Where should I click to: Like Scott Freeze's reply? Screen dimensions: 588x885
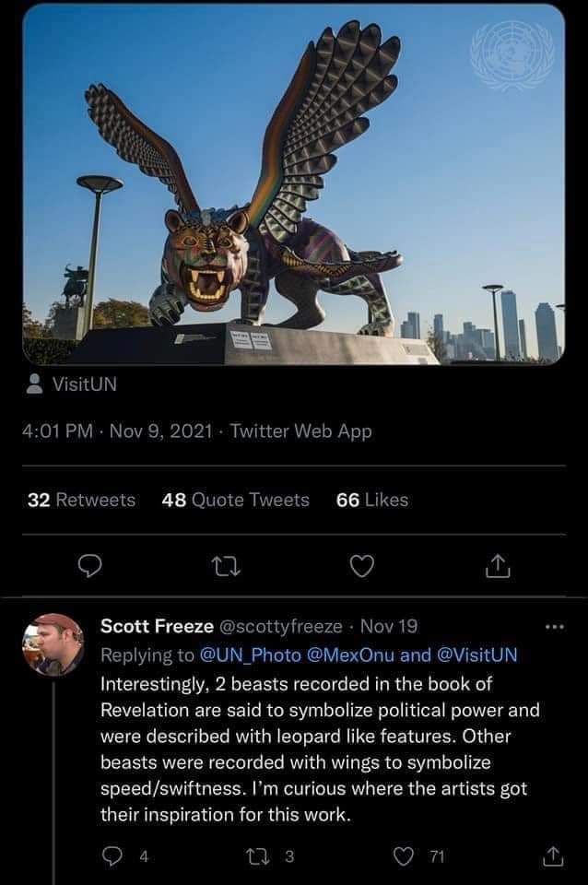pyautogui.click(x=405, y=856)
